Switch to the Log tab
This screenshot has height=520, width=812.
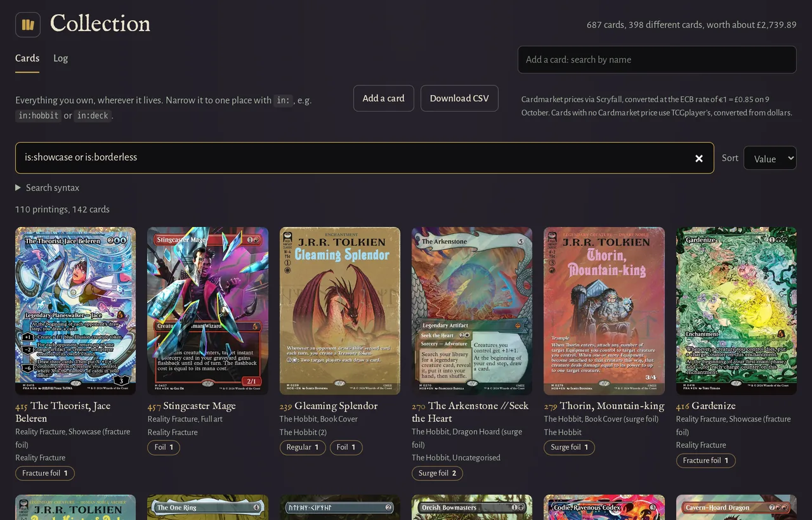tap(60, 58)
